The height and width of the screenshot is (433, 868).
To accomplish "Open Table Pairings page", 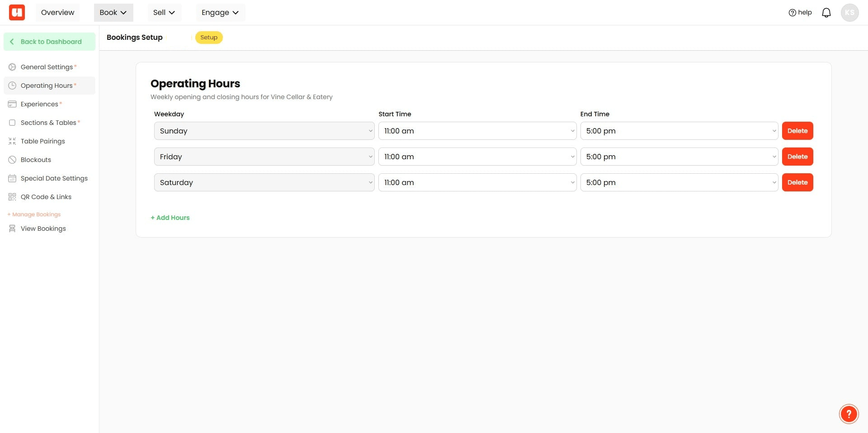I will tap(49, 141).
